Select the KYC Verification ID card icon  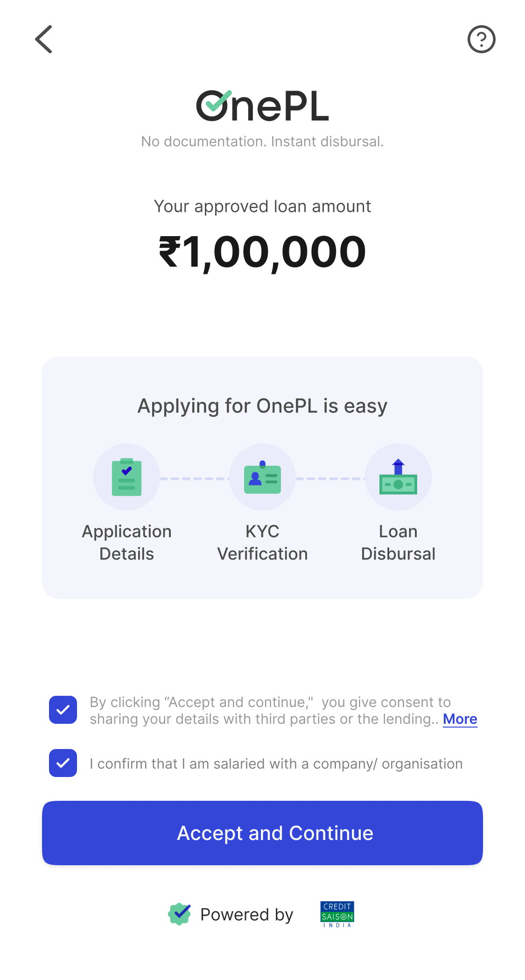(x=262, y=477)
